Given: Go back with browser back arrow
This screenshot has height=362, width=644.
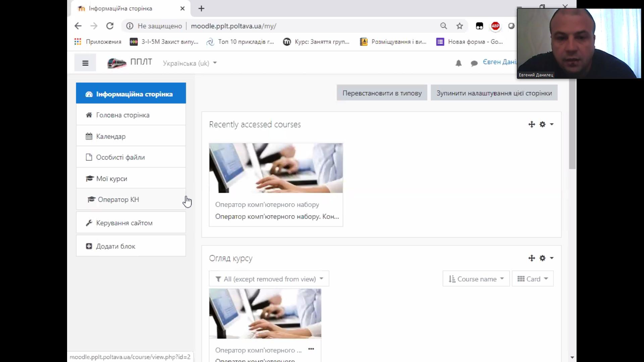Looking at the screenshot, I should click(78, 26).
